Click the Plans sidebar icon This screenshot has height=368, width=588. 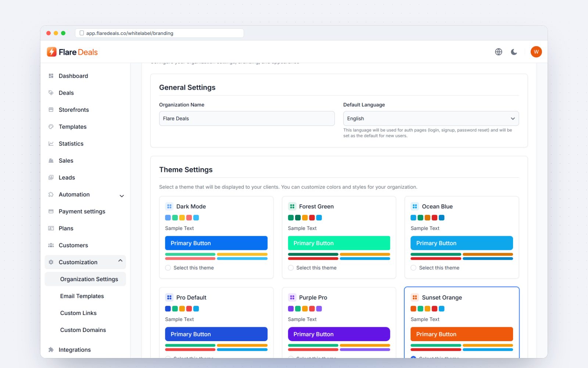(x=51, y=228)
